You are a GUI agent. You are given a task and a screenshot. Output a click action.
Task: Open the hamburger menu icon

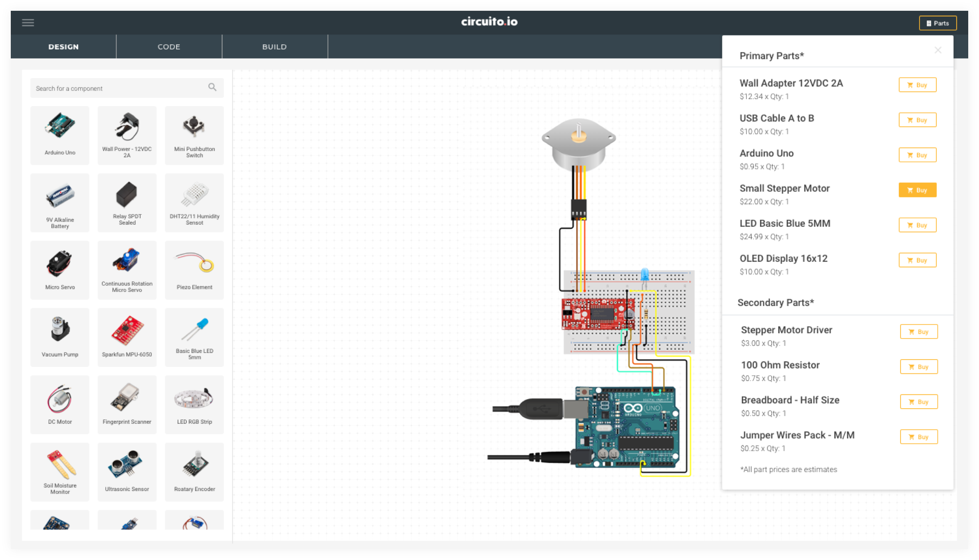(x=28, y=23)
